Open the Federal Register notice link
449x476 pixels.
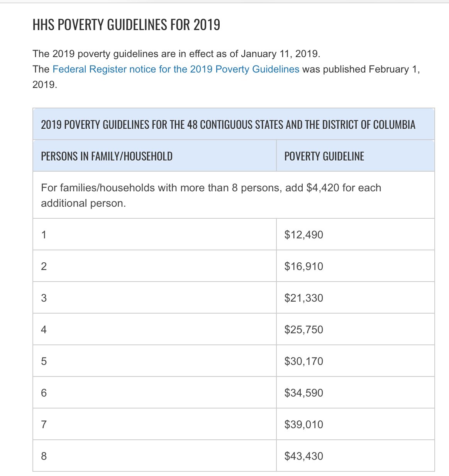[176, 69]
